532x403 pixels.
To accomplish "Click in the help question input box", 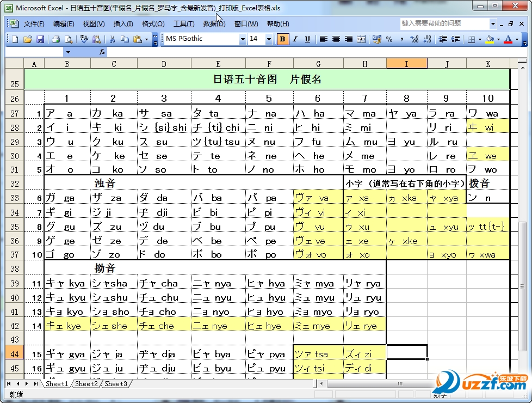I will click(445, 23).
